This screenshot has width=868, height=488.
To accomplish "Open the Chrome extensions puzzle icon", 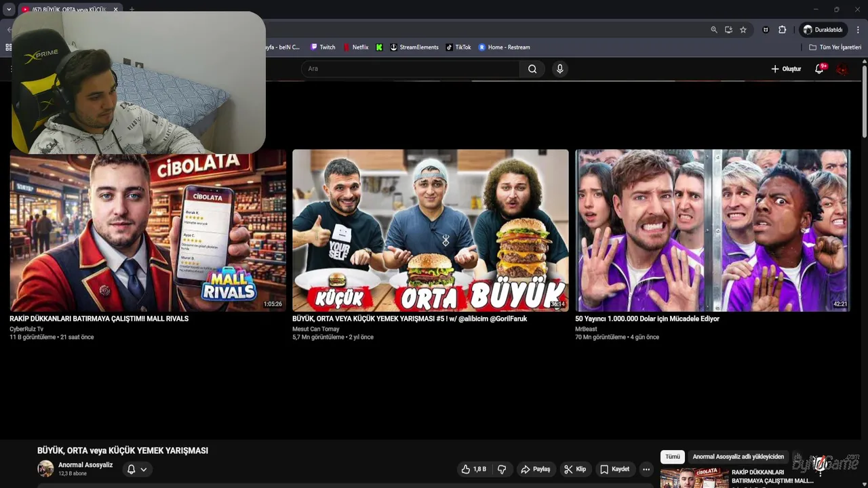I will click(782, 30).
